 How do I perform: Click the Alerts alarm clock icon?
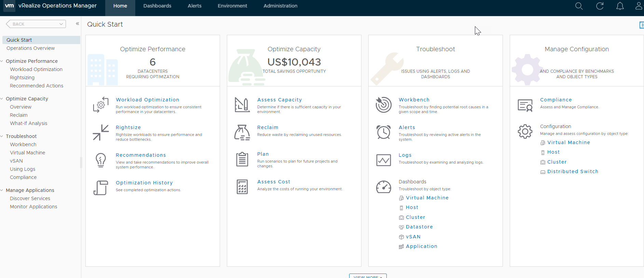pos(384,132)
